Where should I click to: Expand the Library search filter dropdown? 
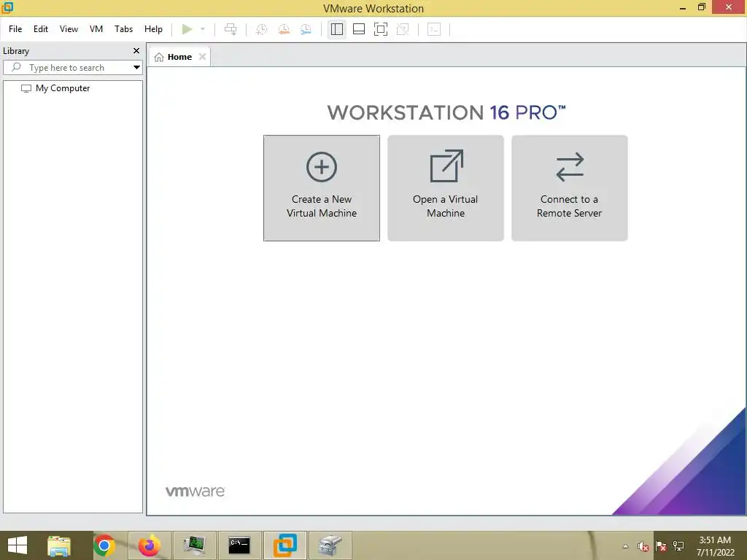tap(136, 68)
